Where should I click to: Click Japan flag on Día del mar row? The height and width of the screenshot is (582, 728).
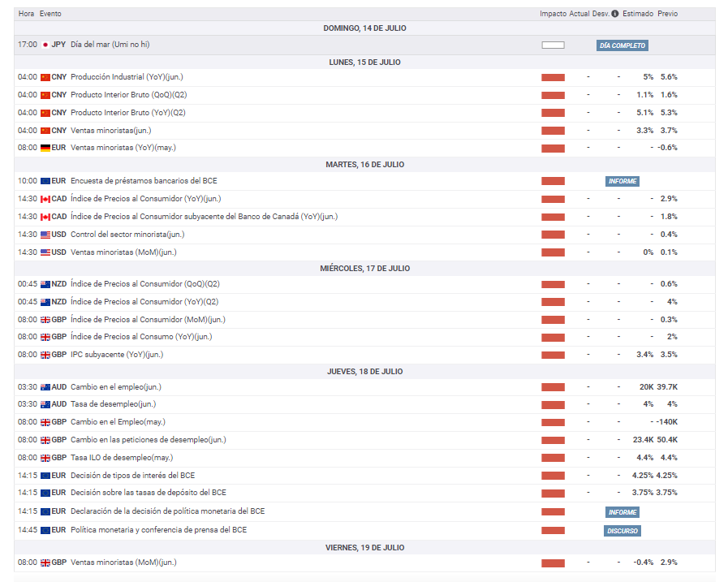click(x=45, y=45)
